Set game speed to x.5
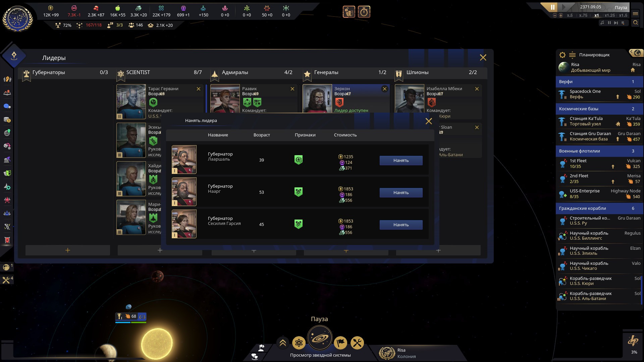Image resolution: width=644 pixels, height=362 pixels. tap(570, 15)
